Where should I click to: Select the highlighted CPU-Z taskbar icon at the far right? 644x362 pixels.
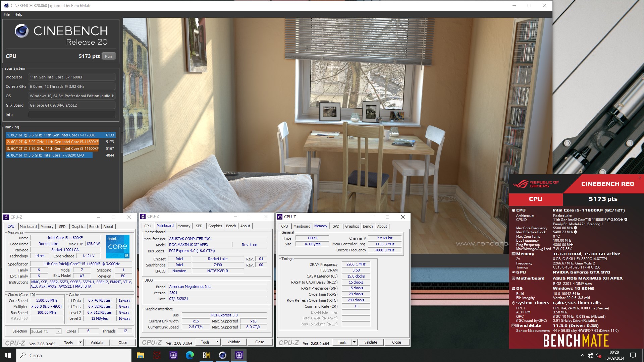click(239, 355)
